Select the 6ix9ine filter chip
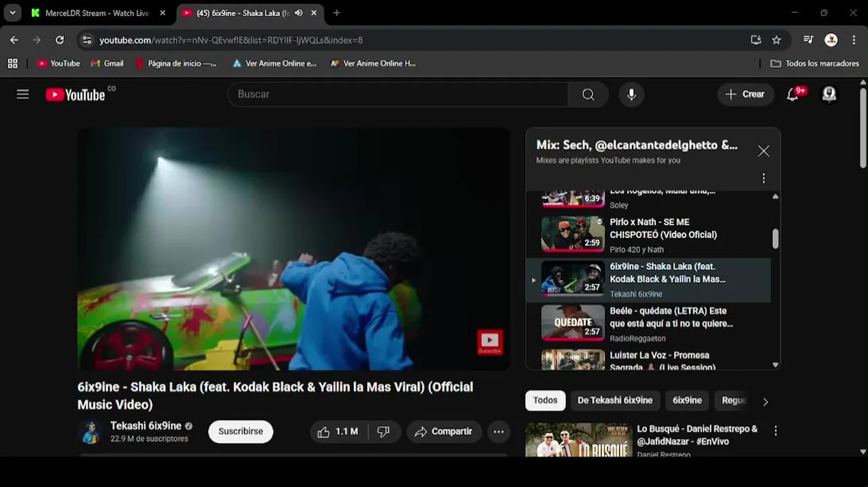This screenshot has height=487, width=868. coord(687,400)
